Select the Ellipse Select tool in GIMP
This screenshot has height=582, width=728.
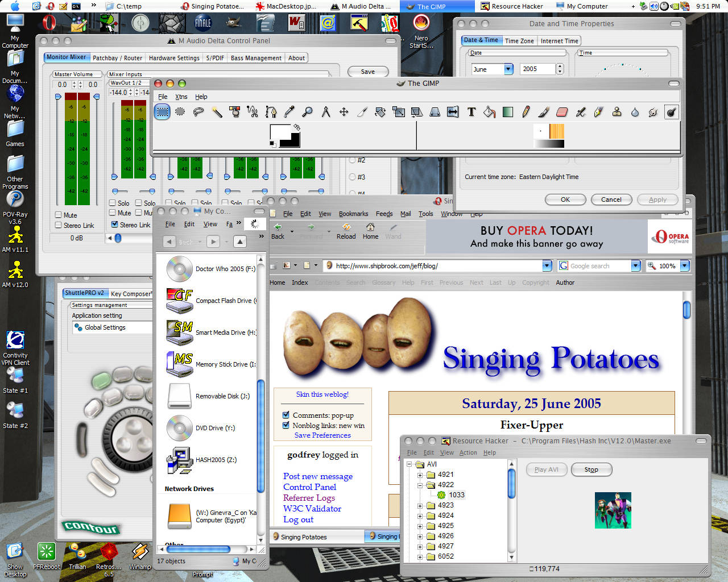click(x=180, y=112)
